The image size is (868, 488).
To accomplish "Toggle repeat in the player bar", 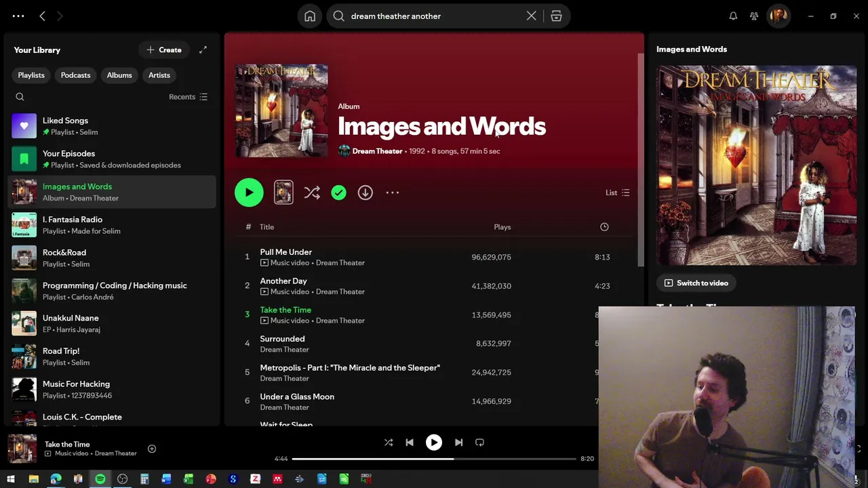I will 479,443.
